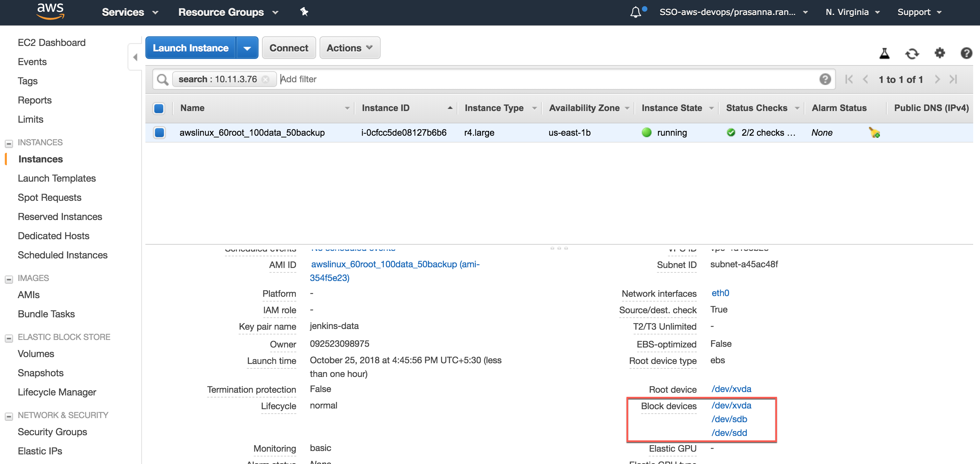Click the AWS logo home icon
This screenshot has width=980, height=464.
pyautogui.click(x=50, y=11)
